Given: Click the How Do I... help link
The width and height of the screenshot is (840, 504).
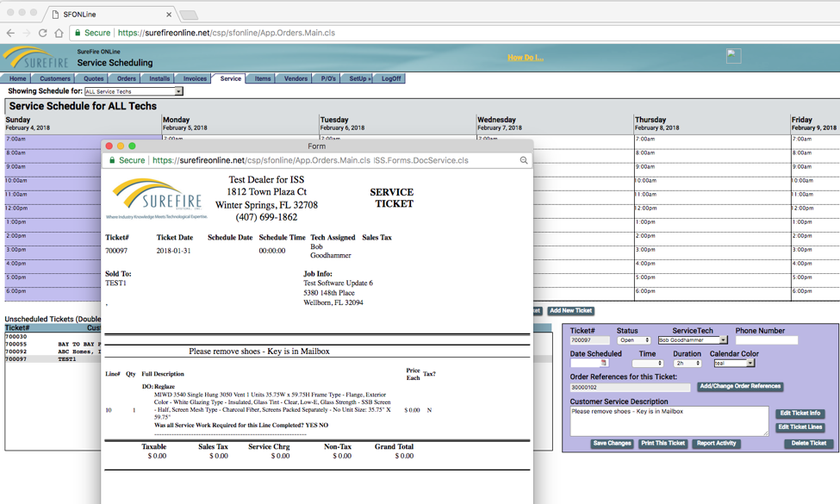Looking at the screenshot, I should (x=526, y=58).
